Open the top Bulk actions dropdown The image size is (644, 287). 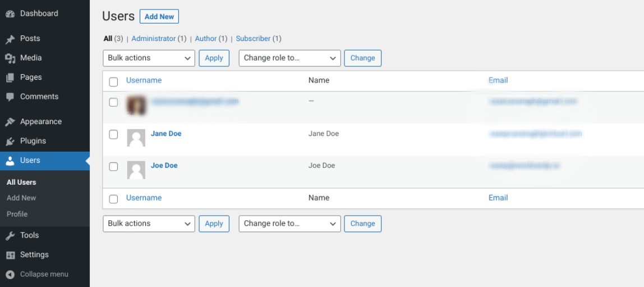click(149, 58)
